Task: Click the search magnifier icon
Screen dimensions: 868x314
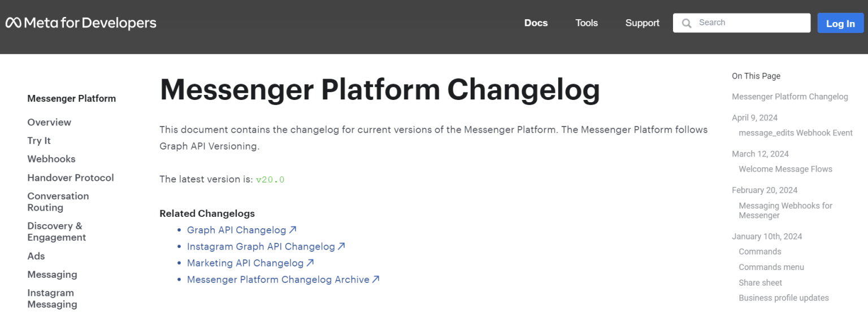Action: tap(687, 23)
